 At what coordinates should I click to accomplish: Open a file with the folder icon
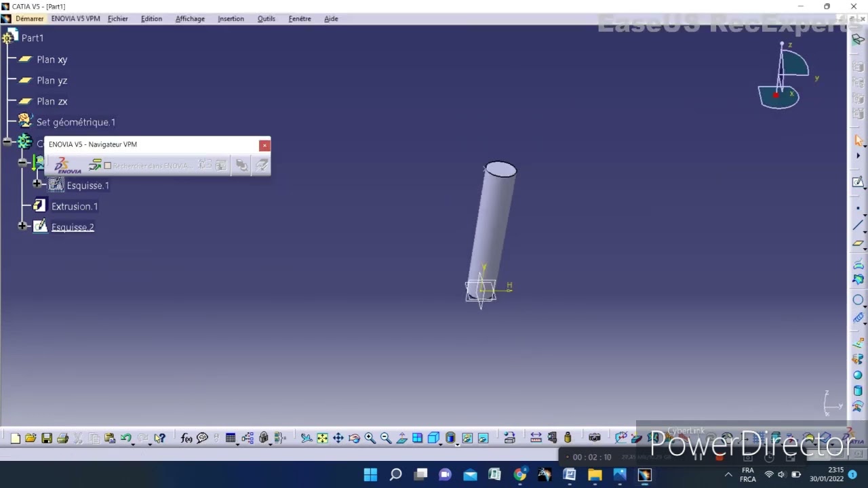(31, 439)
